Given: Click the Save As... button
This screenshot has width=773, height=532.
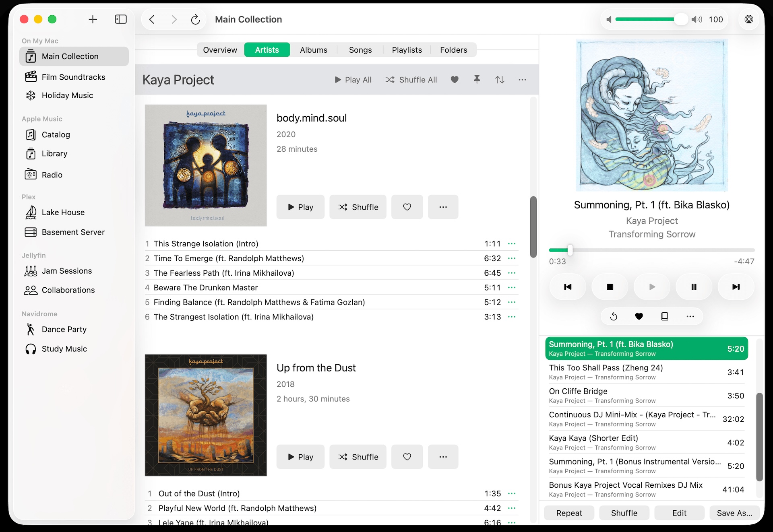Looking at the screenshot, I should click(734, 513).
